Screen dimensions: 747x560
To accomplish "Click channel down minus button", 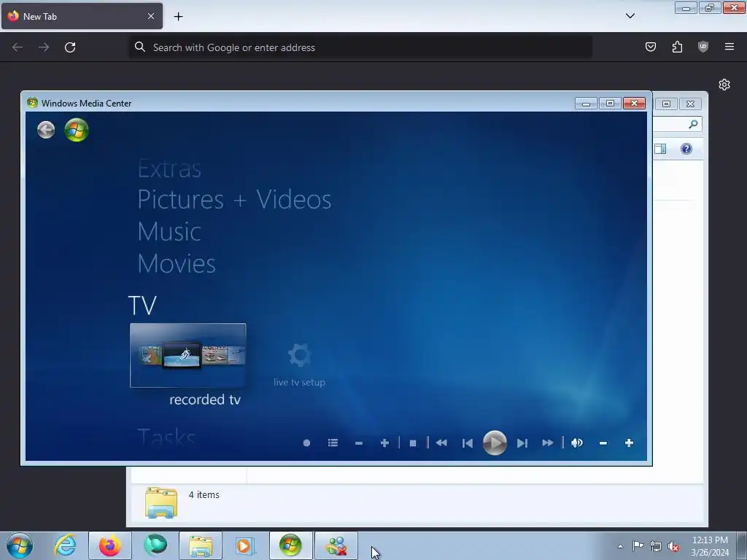I will [359, 443].
